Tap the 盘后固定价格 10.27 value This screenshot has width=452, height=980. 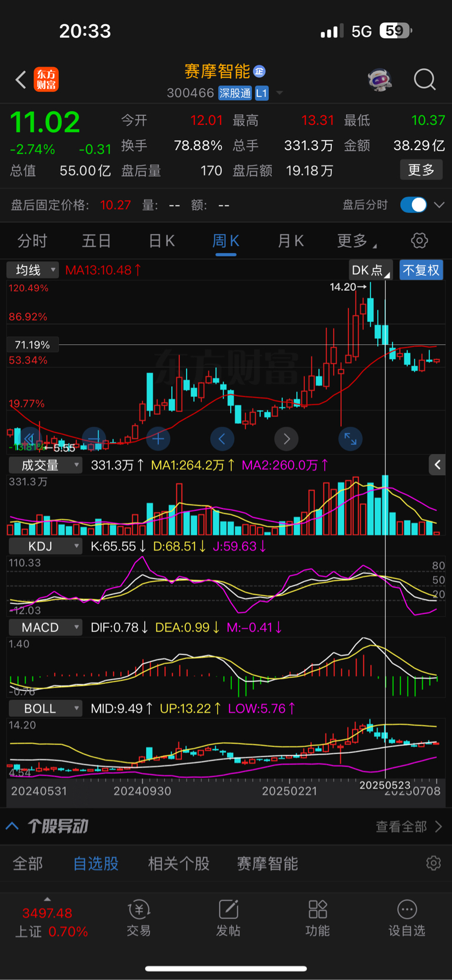[115, 205]
